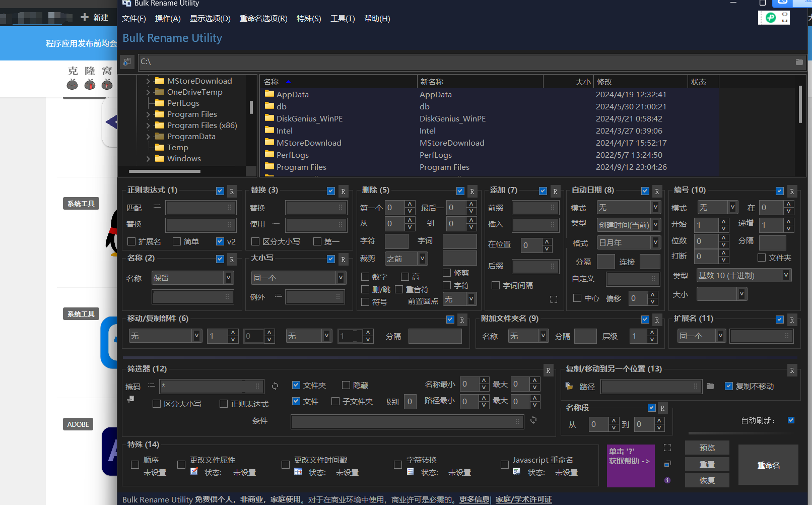The width and height of the screenshot is (812, 505).
Task: Disable the v2 checkbox
Action: pyautogui.click(x=220, y=241)
